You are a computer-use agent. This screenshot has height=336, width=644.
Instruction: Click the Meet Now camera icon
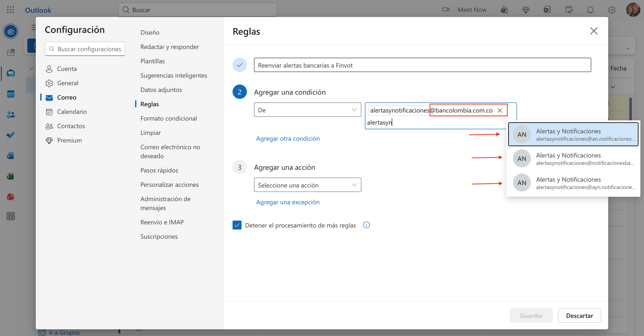click(x=446, y=9)
